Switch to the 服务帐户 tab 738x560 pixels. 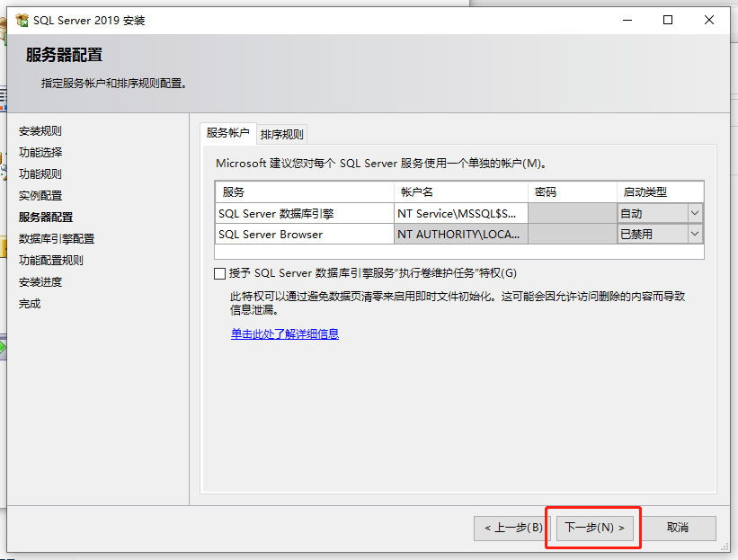click(x=227, y=133)
